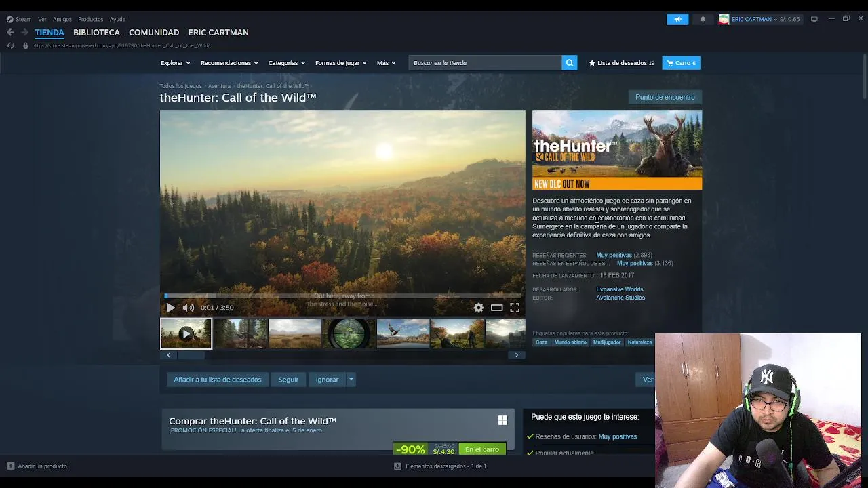Switch to the TIENDA tab

[x=50, y=32]
